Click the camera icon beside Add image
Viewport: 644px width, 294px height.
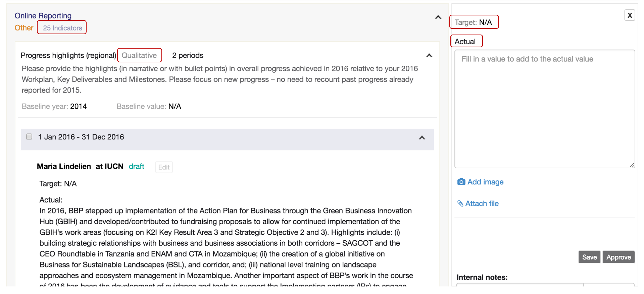pos(461,182)
